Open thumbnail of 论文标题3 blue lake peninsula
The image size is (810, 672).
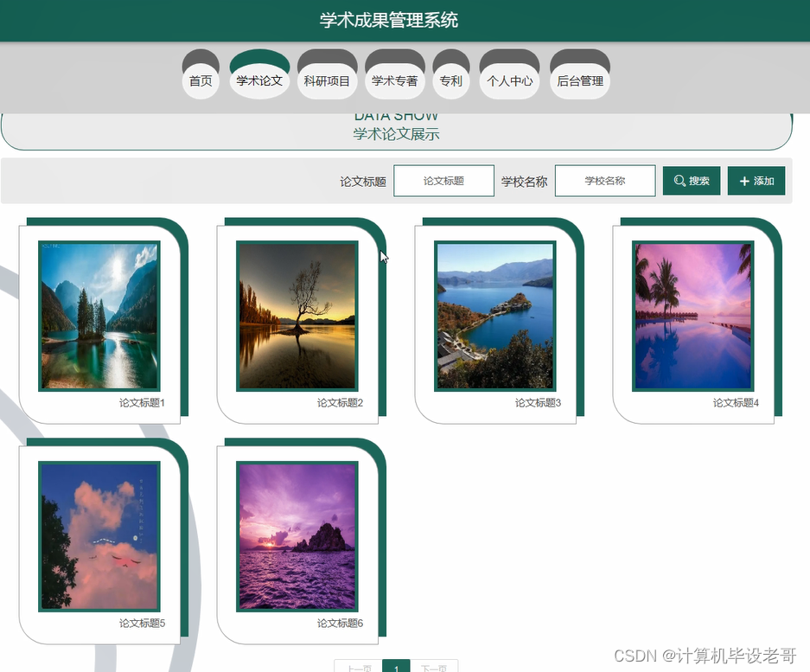coord(494,316)
